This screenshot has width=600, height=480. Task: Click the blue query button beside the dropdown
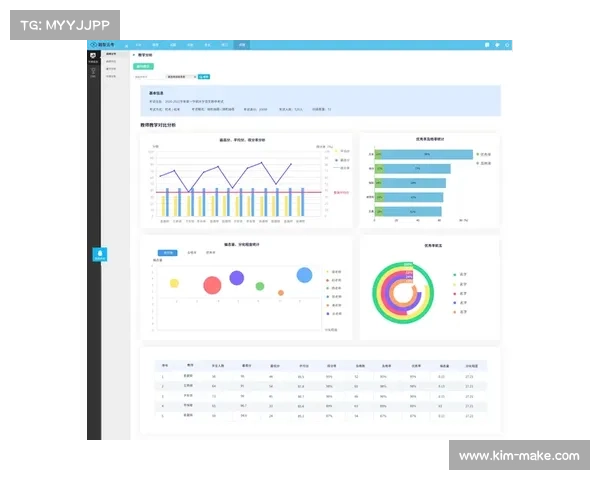pos(204,76)
